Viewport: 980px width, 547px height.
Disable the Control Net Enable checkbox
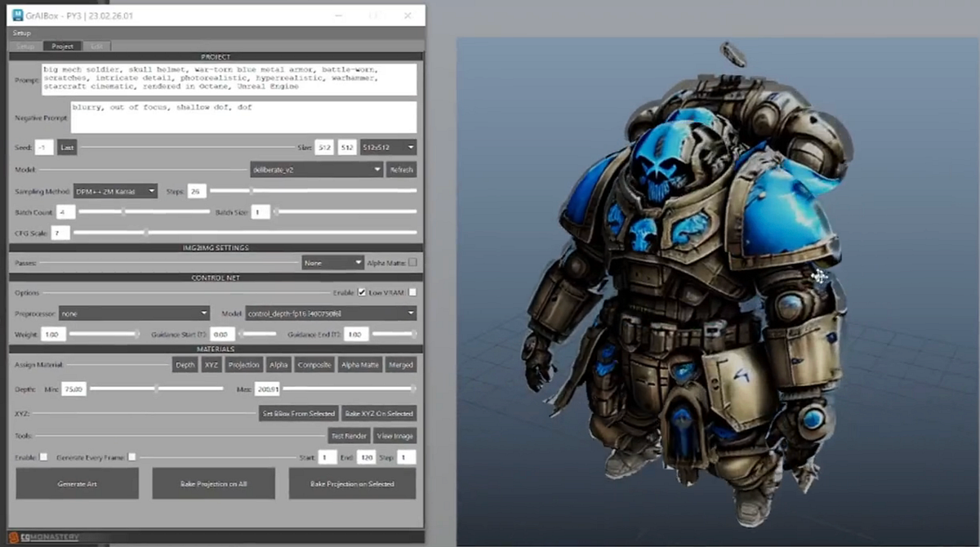360,291
